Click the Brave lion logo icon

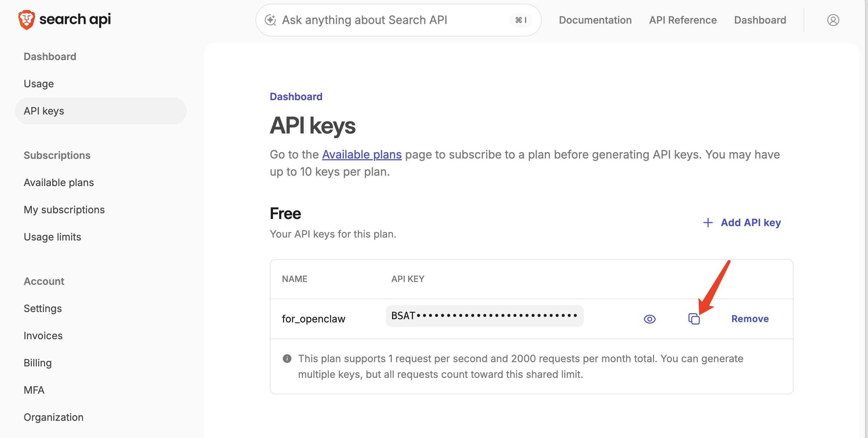(26, 20)
